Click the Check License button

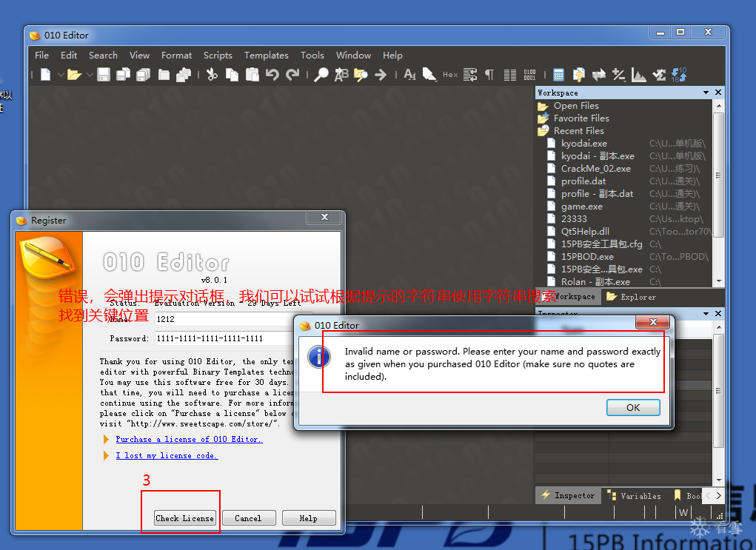click(184, 518)
